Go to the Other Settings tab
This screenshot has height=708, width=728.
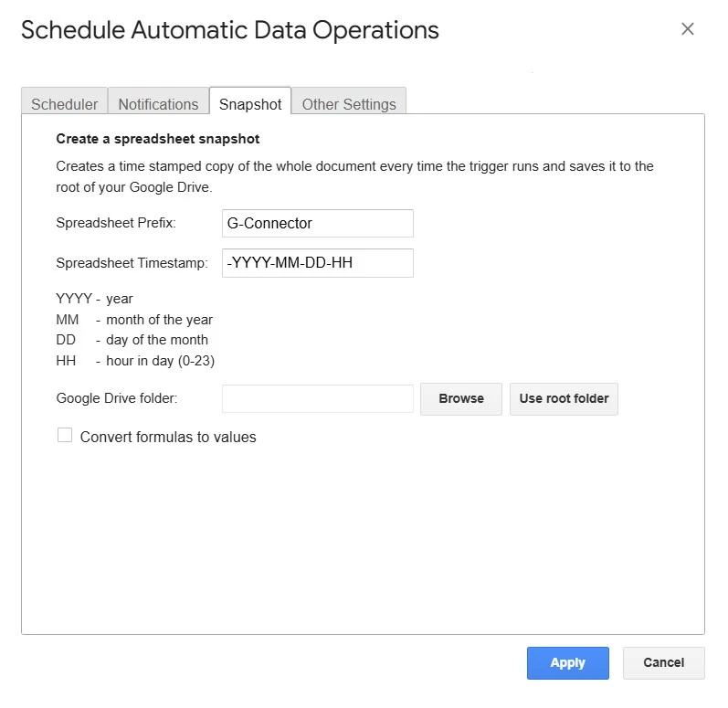click(349, 104)
